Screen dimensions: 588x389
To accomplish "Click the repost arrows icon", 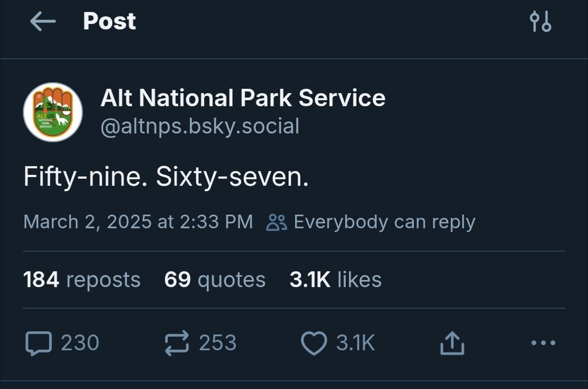I will click(x=177, y=342).
